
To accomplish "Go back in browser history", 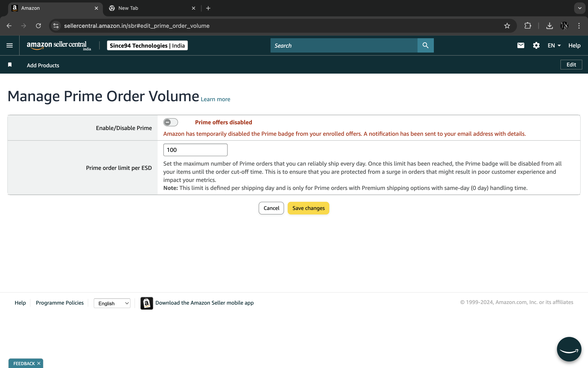I will pos(9,26).
